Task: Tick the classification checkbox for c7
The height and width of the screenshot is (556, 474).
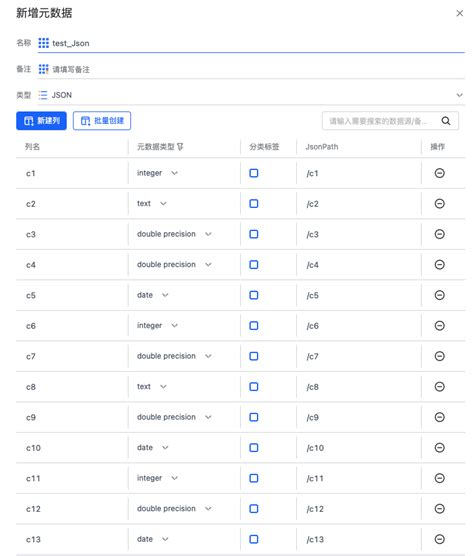Action: click(x=253, y=356)
